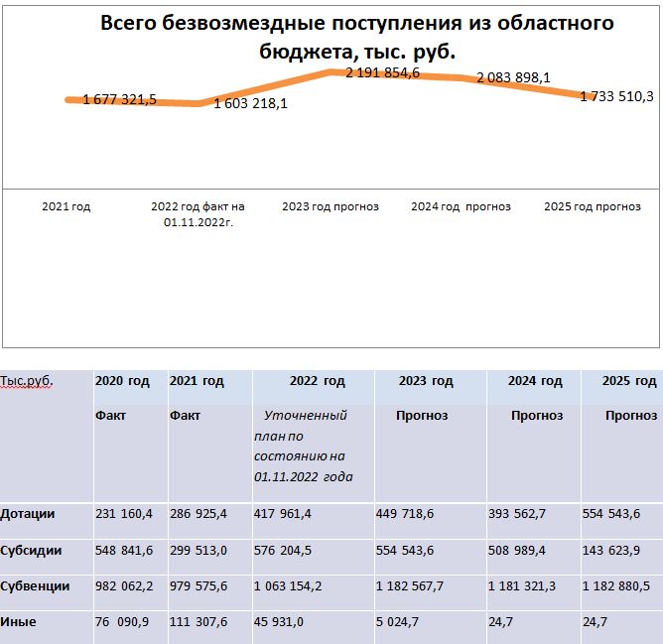This screenshot has width=663, height=644.
Task: Select the "Дотации" row label
Action: click(28, 514)
